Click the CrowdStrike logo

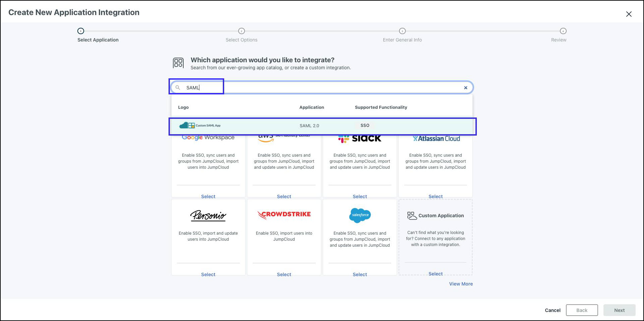pos(284,215)
